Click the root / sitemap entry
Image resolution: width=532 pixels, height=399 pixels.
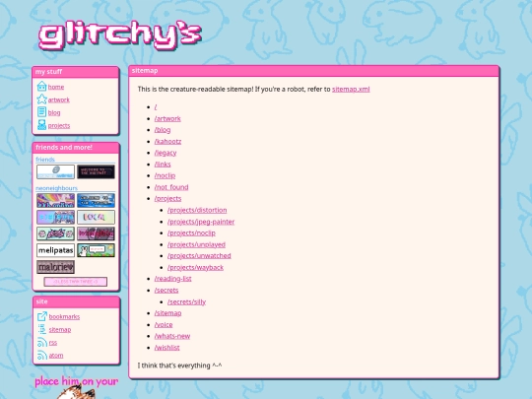tap(156, 106)
